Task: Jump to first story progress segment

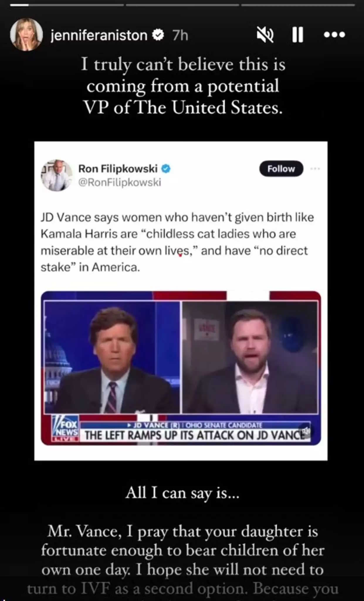Action: coord(67,5)
